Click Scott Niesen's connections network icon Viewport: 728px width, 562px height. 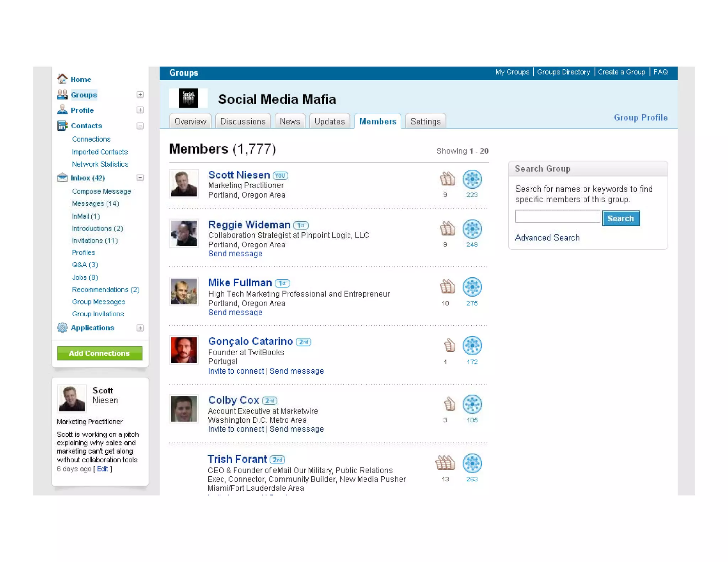[472, 179]
